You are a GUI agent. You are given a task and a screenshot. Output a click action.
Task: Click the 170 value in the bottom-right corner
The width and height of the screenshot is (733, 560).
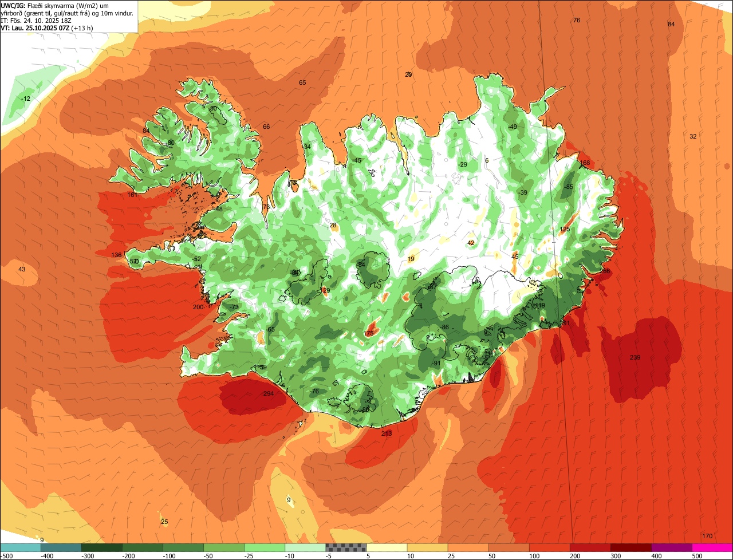click(707, 536)
